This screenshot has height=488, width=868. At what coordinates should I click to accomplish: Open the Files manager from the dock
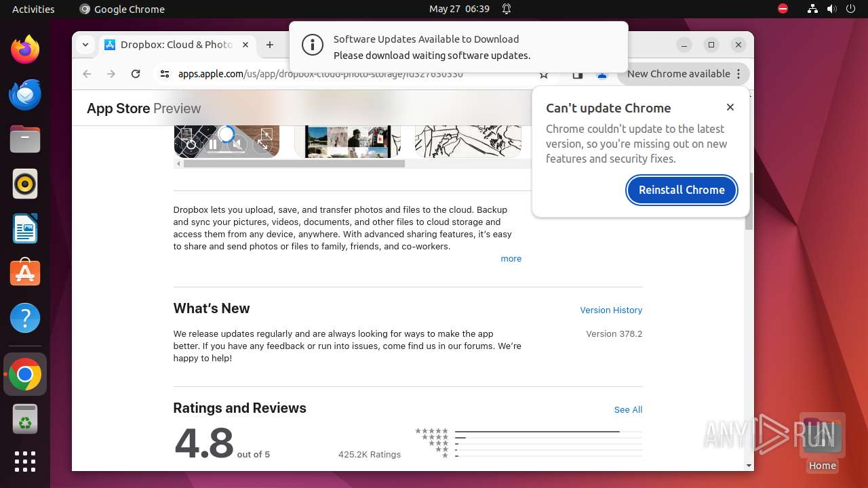pos(25,139)
